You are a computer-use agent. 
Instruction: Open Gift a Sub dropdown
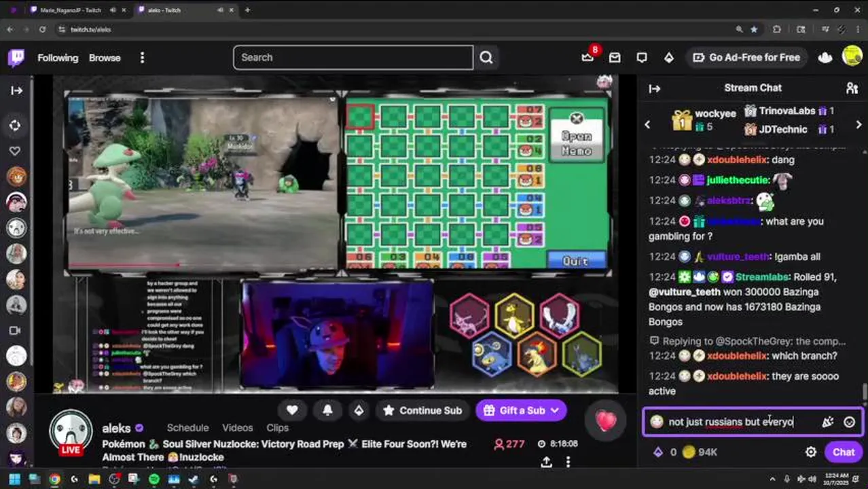(521, 410)
